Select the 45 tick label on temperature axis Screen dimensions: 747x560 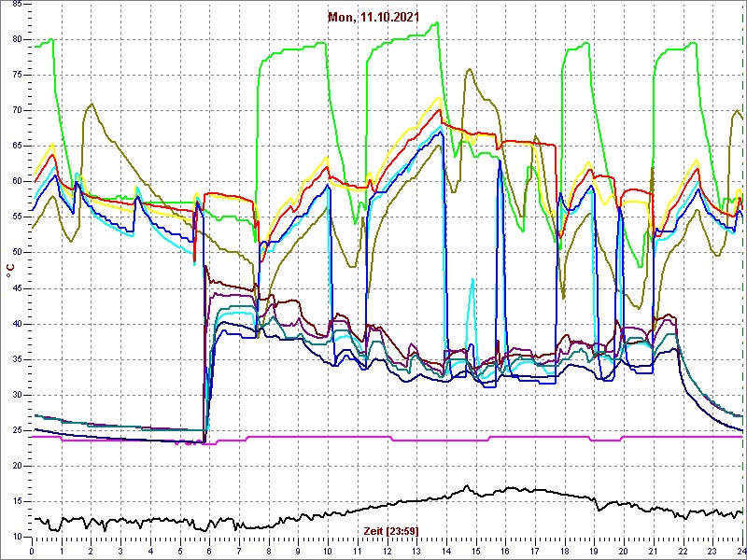coord(16,288)
